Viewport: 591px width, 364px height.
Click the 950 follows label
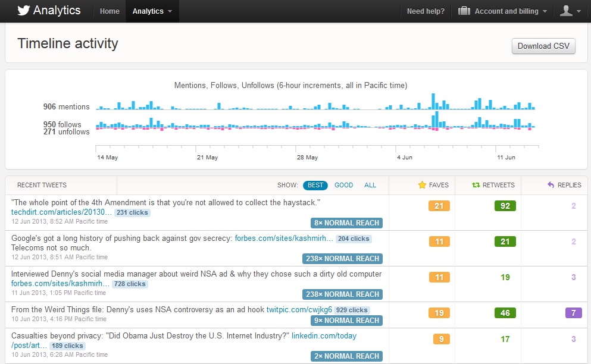click(x=62, y=124)
